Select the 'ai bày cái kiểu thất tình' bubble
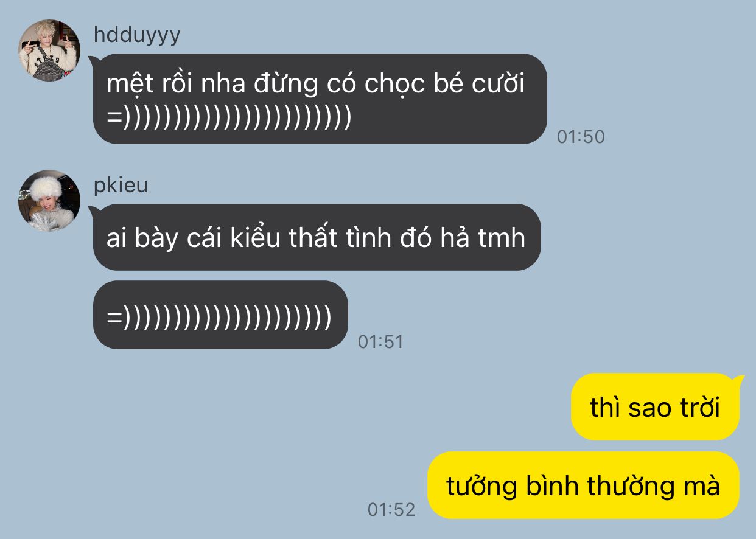 (x=317, y=237)
